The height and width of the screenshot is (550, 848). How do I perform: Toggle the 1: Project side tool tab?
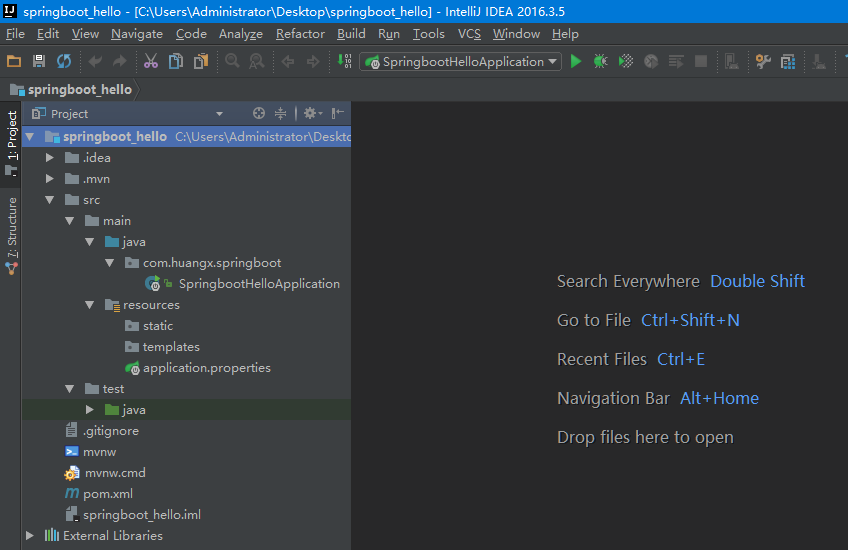[x=11, y=144]
